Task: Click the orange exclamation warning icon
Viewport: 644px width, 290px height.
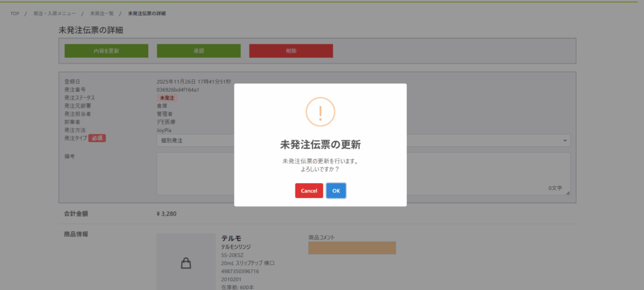Action: coord(320,113)
